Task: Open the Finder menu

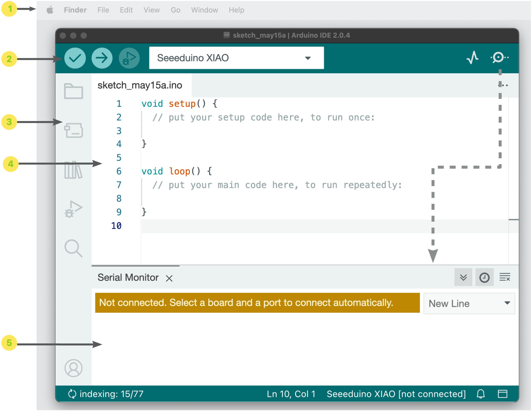Action: coord(75,10)
